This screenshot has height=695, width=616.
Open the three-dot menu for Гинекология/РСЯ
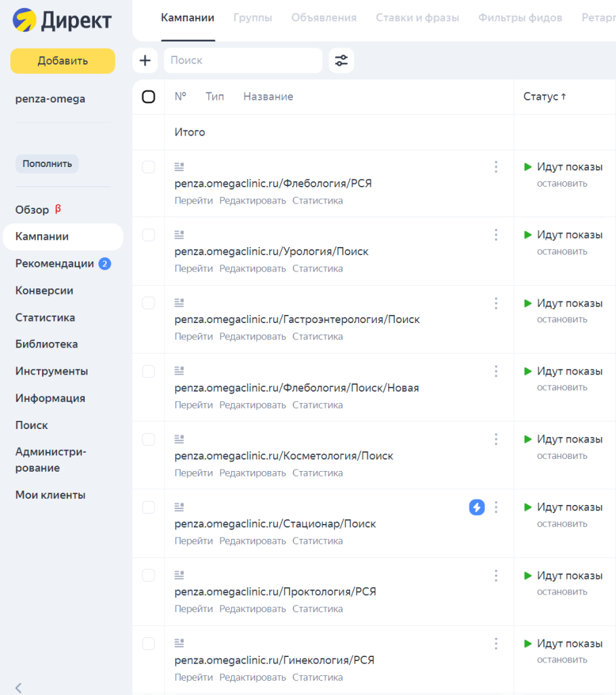(496, 643)
